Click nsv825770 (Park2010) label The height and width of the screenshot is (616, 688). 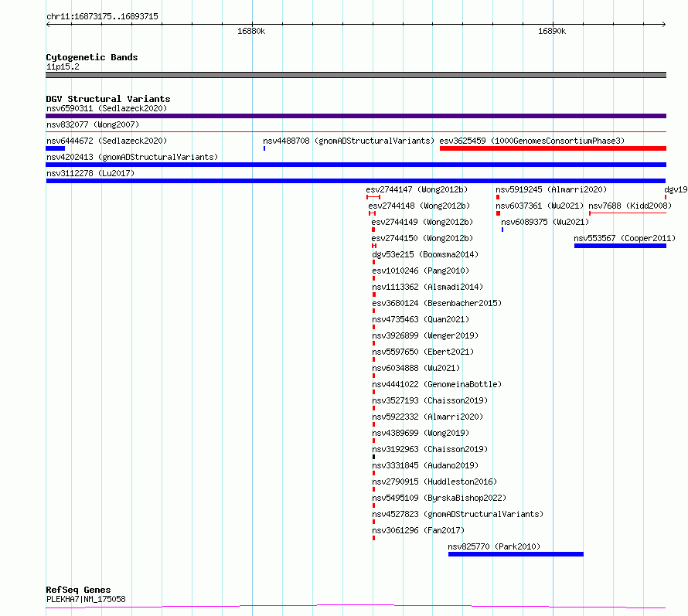494,546
